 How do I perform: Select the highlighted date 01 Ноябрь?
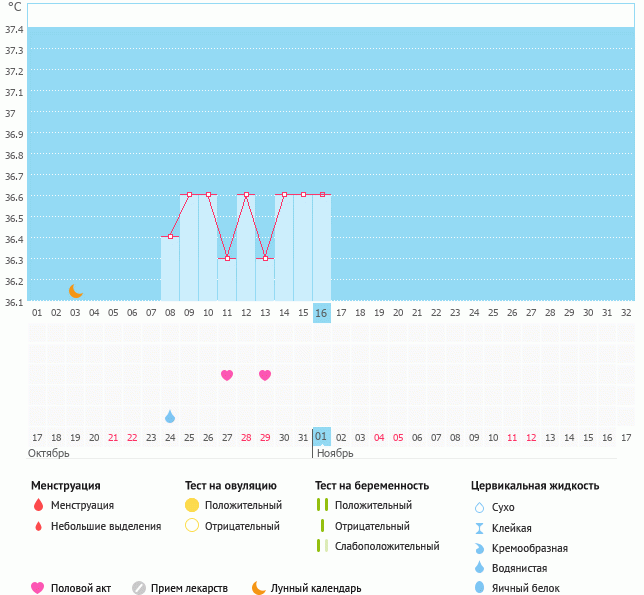(x=321, y=437)
